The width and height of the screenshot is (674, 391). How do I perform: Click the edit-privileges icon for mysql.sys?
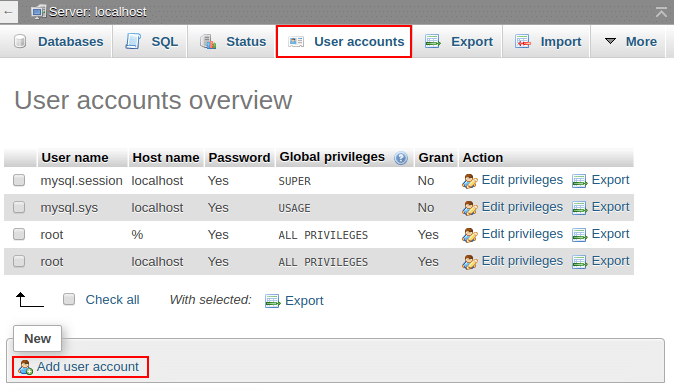[469, 208]
